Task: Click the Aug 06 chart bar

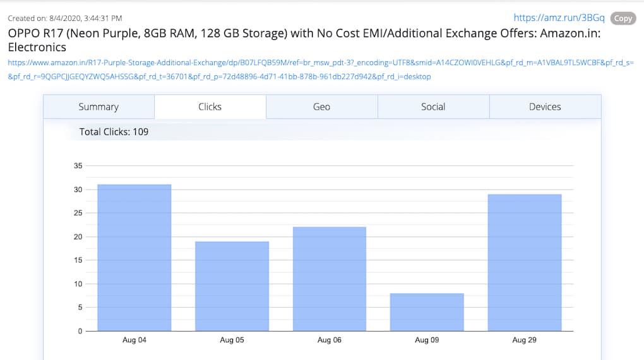Action: [329, 279]
